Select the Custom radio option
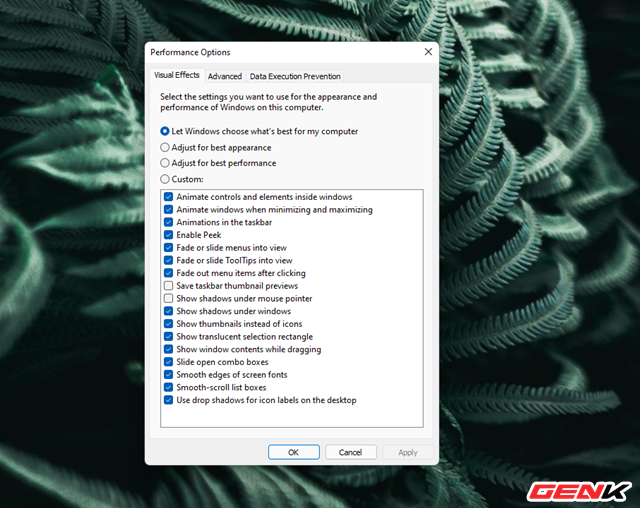Image resolution: width=640 pixels, height=508 pixels. (x=165, y=179)
